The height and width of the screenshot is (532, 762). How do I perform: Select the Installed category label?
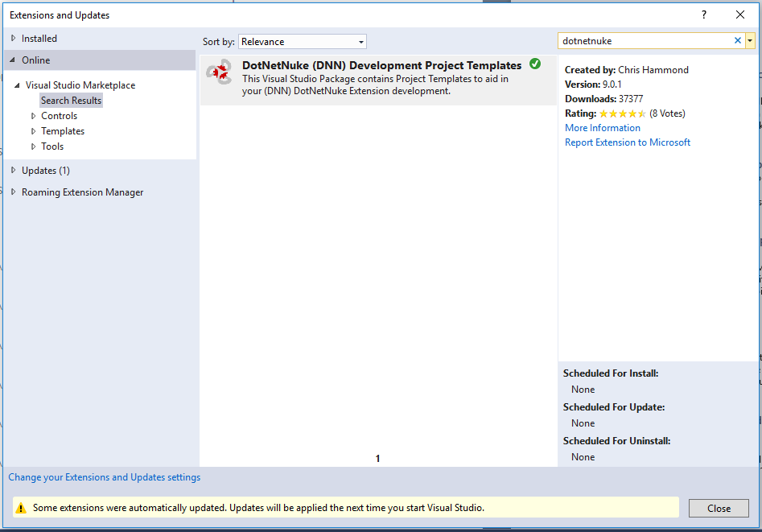click(x=39, y=39)
